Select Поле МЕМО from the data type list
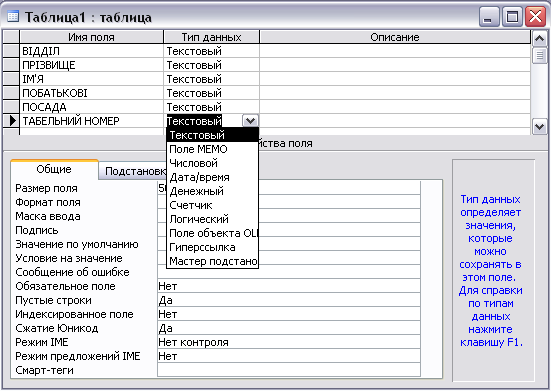The height and width of the screenshot is (391, 551). point(212,149)
